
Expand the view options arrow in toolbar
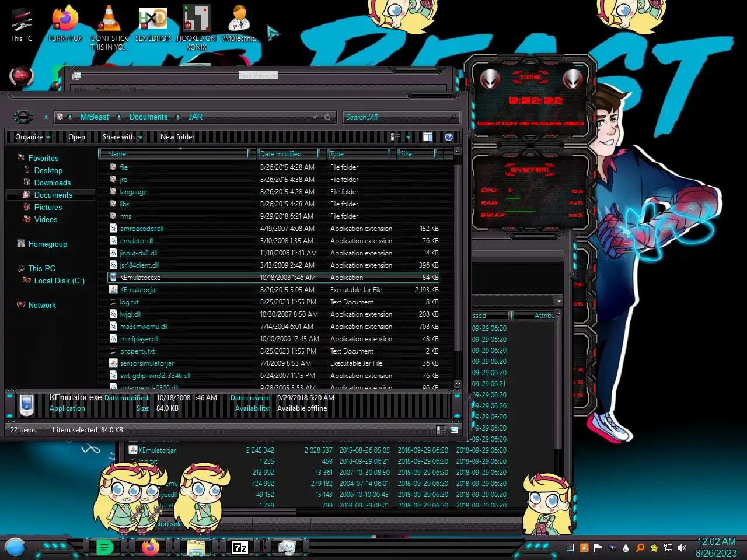coord(408,137)
